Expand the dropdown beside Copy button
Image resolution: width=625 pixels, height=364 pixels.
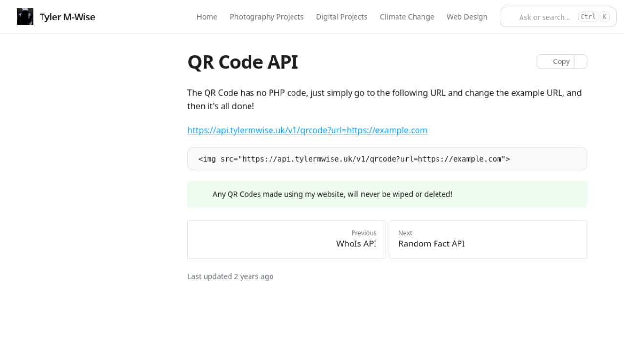pyautogui.click(x=581, y=61)
